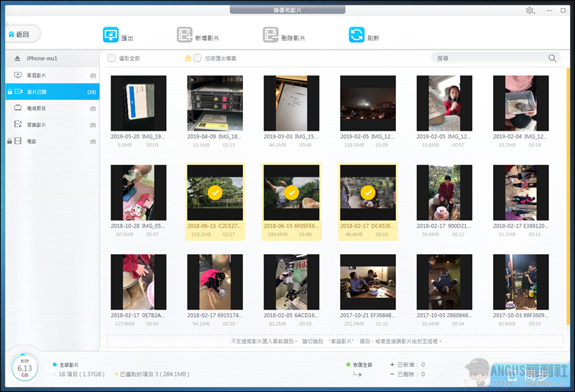This screenshot has height=392, width=575.
Task: Click the 匯出 export icon
Action: (111, 35)
